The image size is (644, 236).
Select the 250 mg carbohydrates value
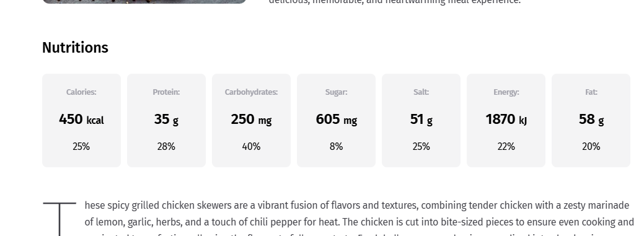(252, 120)
